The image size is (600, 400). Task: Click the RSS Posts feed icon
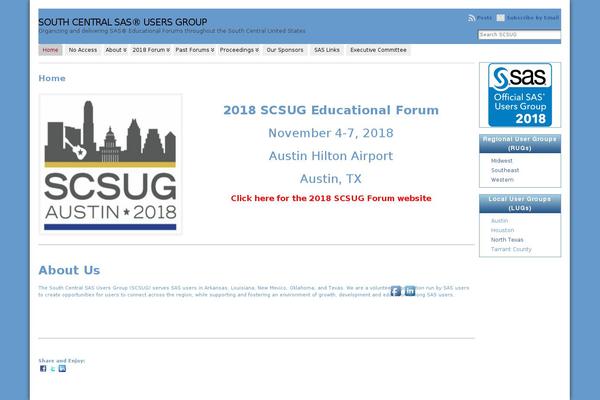[x=471, y=18]
